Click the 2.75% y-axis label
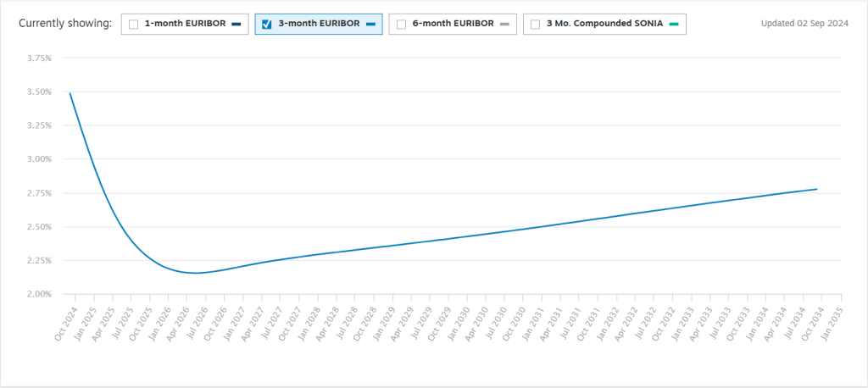The image size is (868, 388). coord(40,193)
